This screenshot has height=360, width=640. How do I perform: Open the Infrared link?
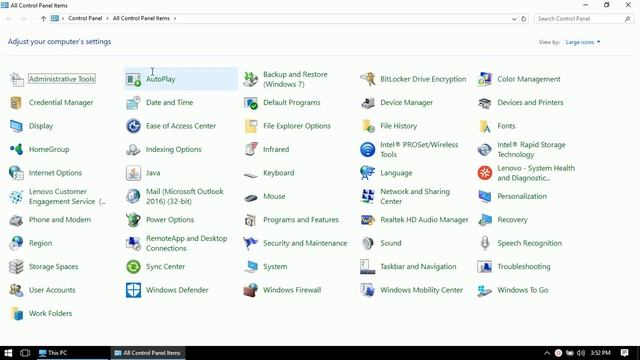tap(276, 149)
